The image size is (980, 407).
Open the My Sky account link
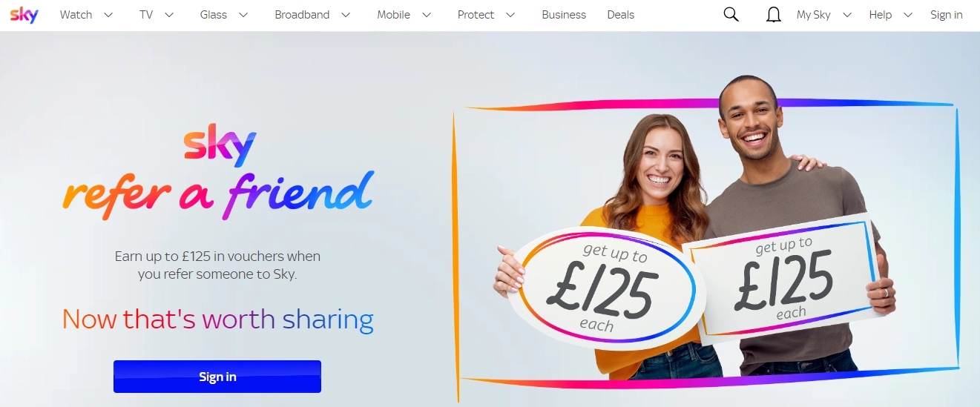click(x=814, y=15)
